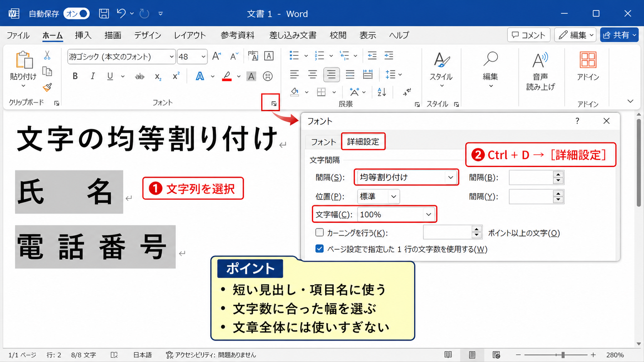Open the Add-ins button
This screenshot has height=362, width=644.
[588, 66]
